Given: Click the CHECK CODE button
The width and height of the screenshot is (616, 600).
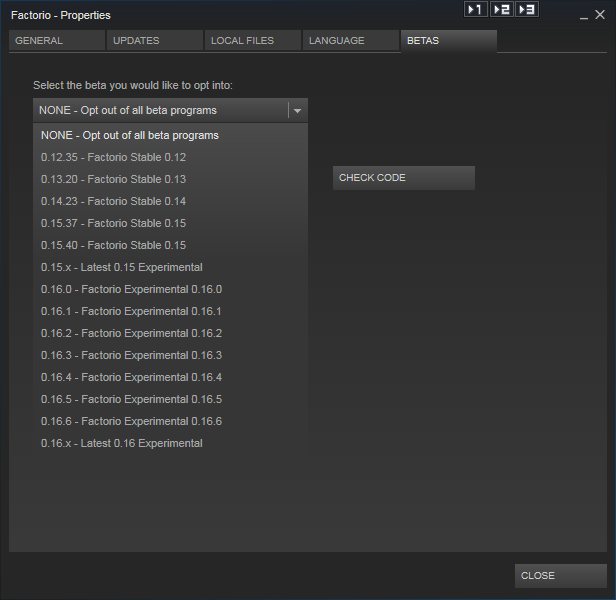Looking at the screenshot, I should click(404, 178).
